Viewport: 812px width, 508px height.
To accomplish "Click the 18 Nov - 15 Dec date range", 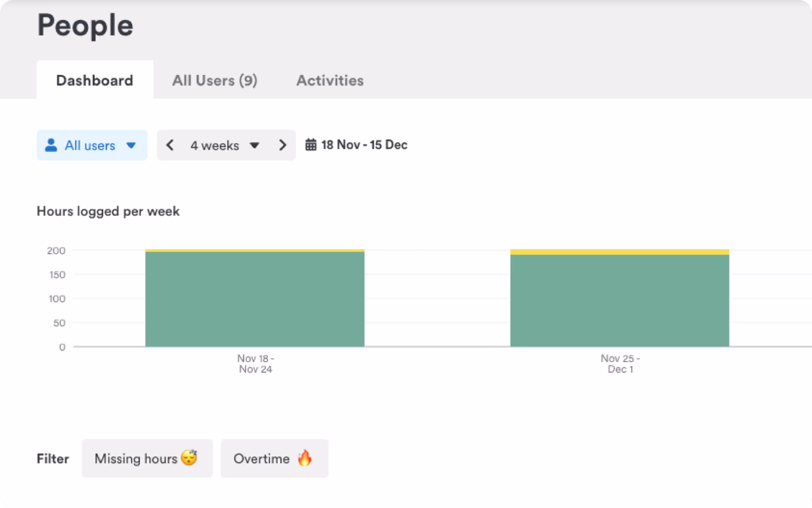I will 364,145.
